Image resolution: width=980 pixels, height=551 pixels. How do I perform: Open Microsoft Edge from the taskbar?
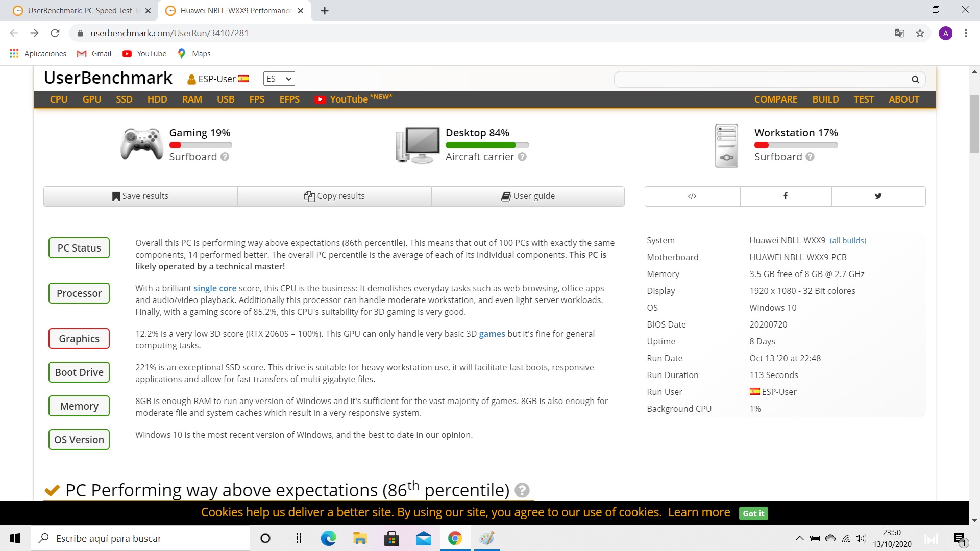328,538
